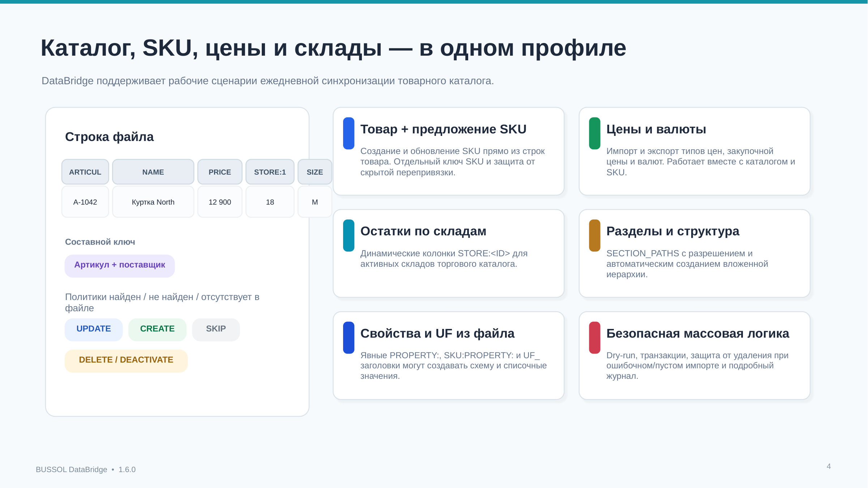Screen dimensions: 868x488
Task: Click page number 4 in the footer
Action: [829, 466]
